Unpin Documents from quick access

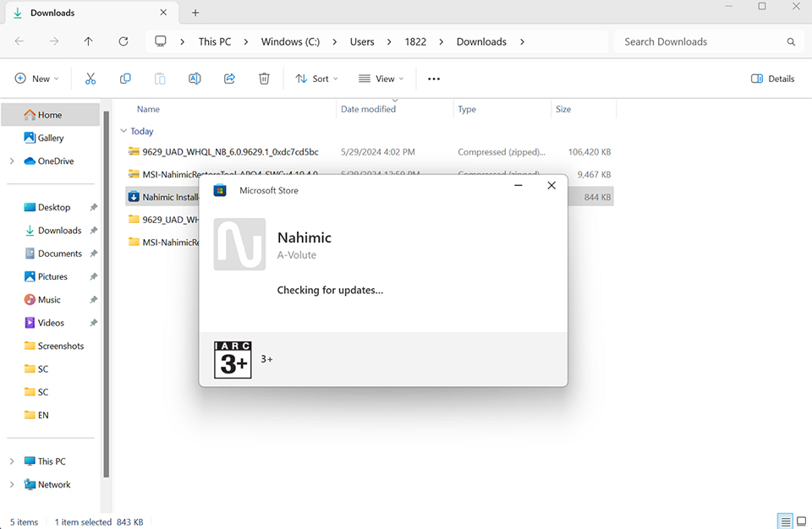pos(94,254)
